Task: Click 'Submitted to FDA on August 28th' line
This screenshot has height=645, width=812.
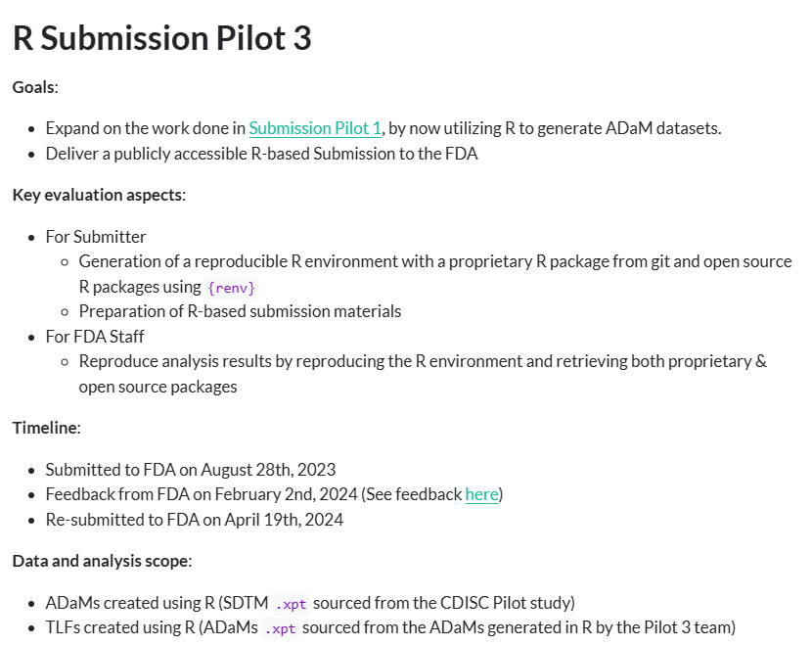Action: point(191,469)
